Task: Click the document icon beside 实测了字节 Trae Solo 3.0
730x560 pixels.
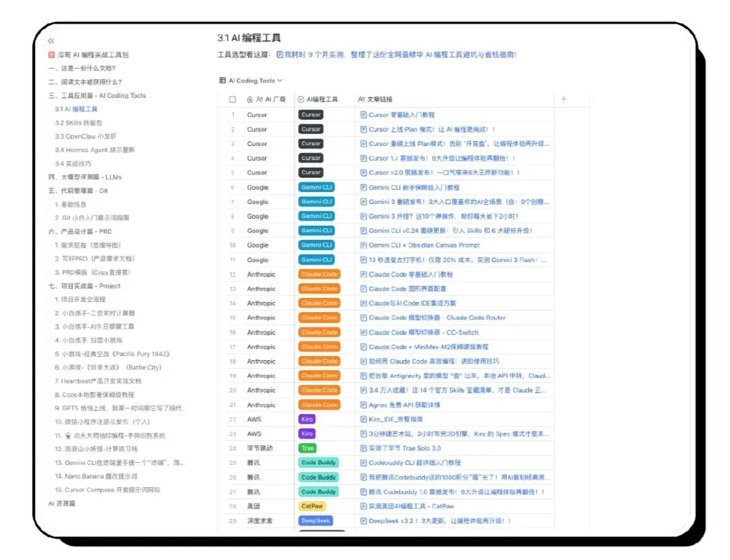Action: [x=364, y=449]
